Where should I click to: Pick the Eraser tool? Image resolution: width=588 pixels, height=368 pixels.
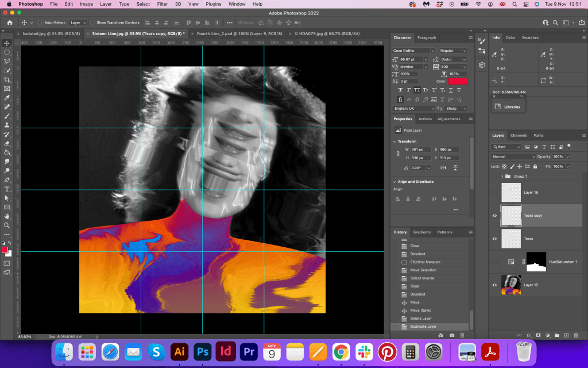pos(7,143)
